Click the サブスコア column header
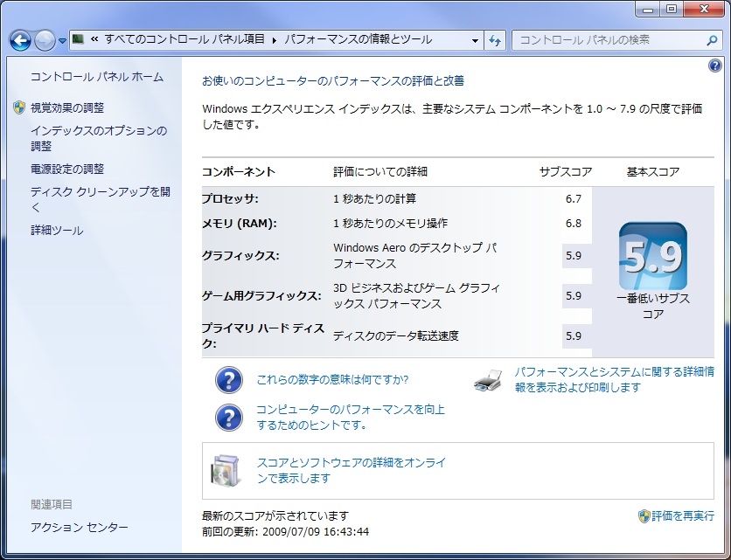The height and width of the screenshot is (560, 731). pyautogui.click(x=566, y=172)
